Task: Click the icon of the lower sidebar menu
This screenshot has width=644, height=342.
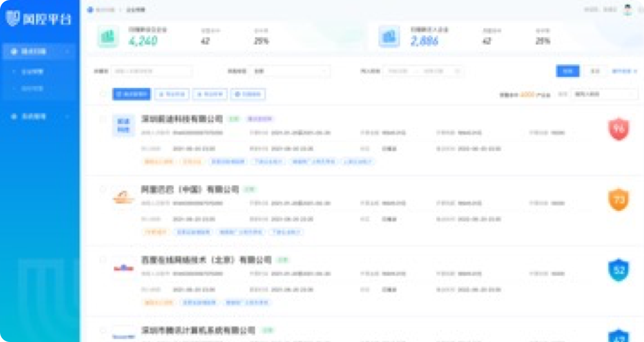Action: (x=14, y=116)
